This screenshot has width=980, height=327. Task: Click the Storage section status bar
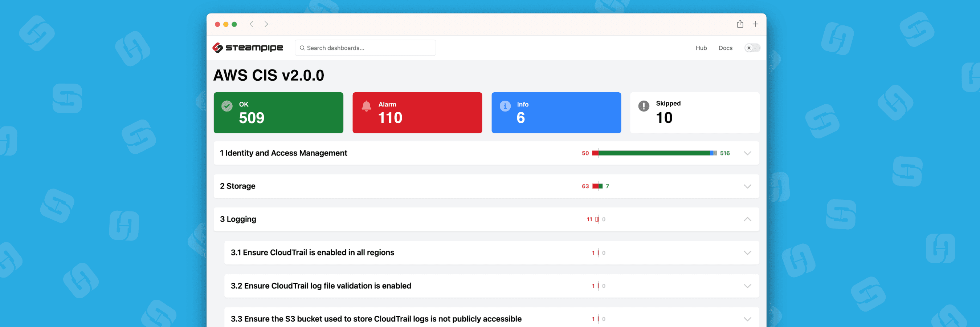(x=597, y=186)
